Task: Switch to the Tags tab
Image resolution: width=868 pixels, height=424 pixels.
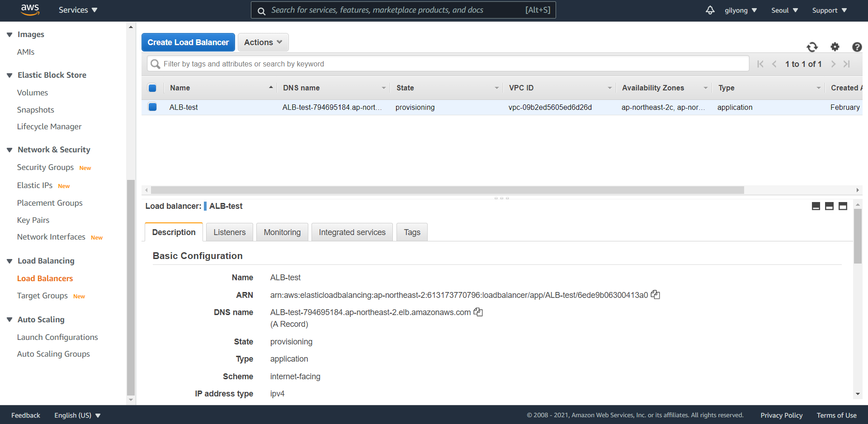Action: click(412, 232)
